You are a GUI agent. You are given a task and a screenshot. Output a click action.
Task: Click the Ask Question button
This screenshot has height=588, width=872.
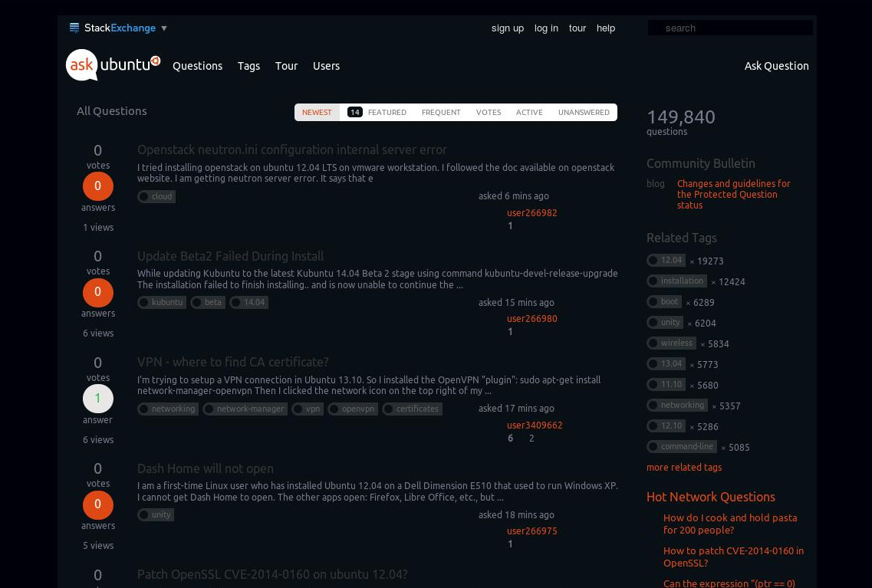point(776,66)
